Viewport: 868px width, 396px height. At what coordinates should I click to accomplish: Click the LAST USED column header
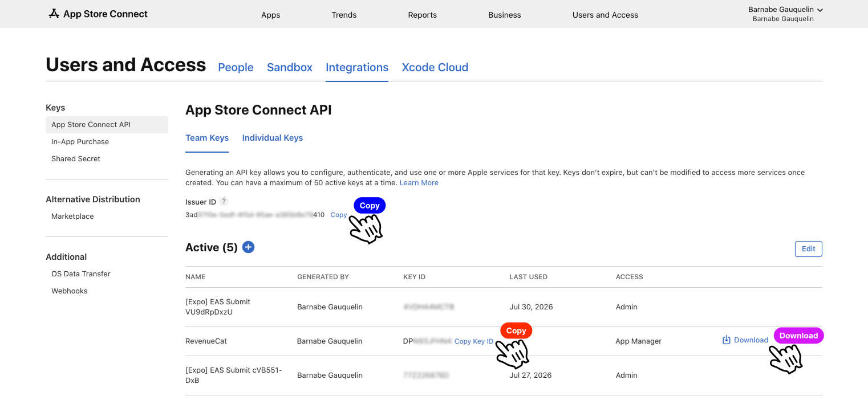click(528, 277)
